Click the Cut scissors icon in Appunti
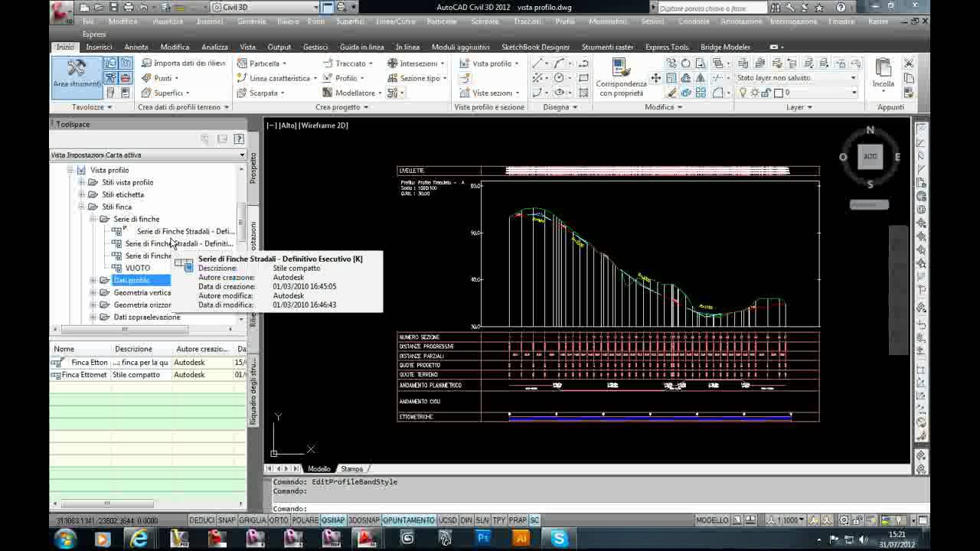Screen dimensions: 980x551 [x=909, y=64]
